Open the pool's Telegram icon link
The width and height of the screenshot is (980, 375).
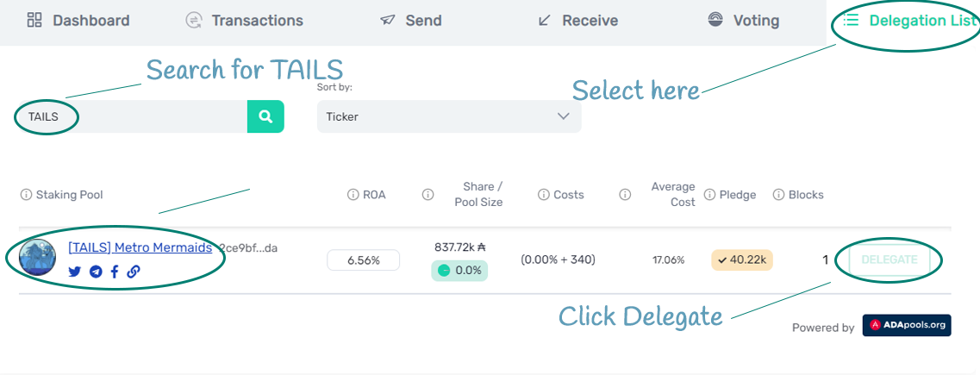tap(95, 272)
